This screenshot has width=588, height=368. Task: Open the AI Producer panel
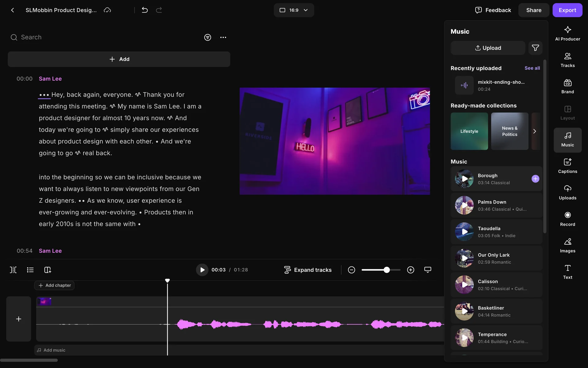click(x=567, y=33)
